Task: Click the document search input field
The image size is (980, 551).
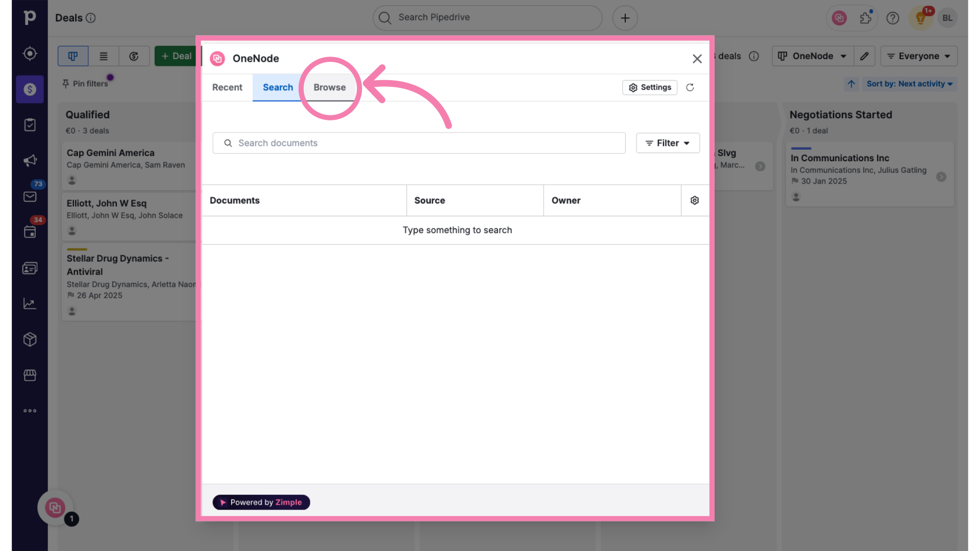Action: (x=419, y=143)
